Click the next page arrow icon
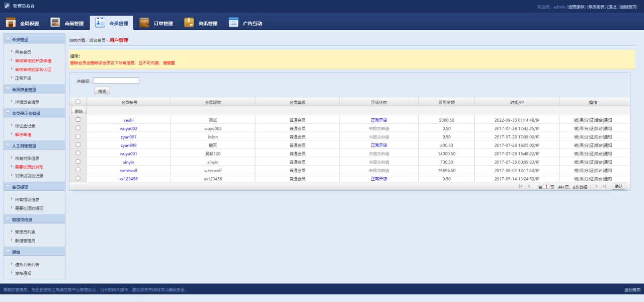This screenshot has width=644, height=302. pos(597,186)
